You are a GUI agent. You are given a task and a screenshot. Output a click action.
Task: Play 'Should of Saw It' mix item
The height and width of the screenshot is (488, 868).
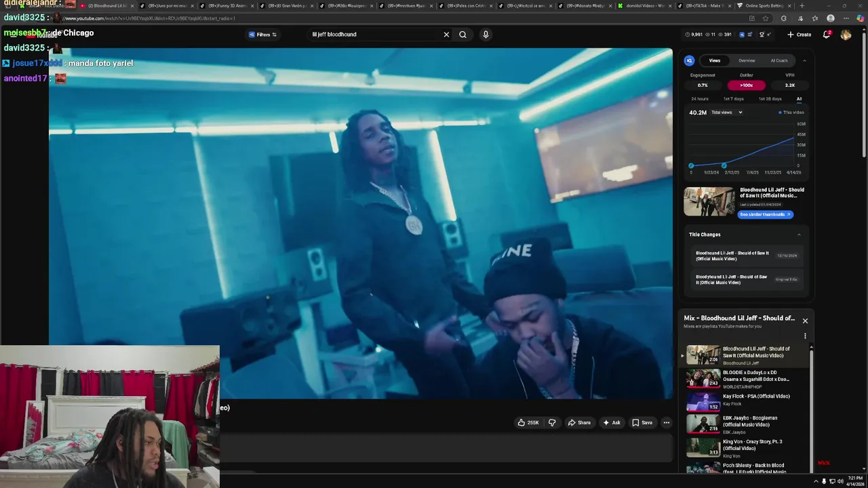pyautogui.click(x=745, y=355)
